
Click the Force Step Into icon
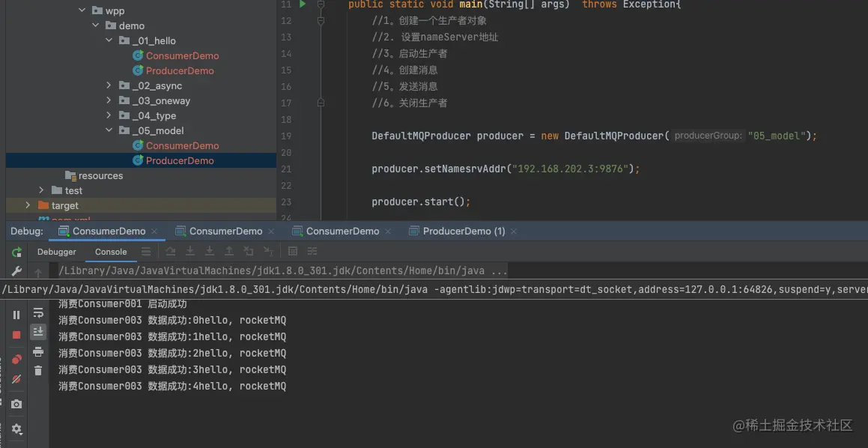click(209, 252)
